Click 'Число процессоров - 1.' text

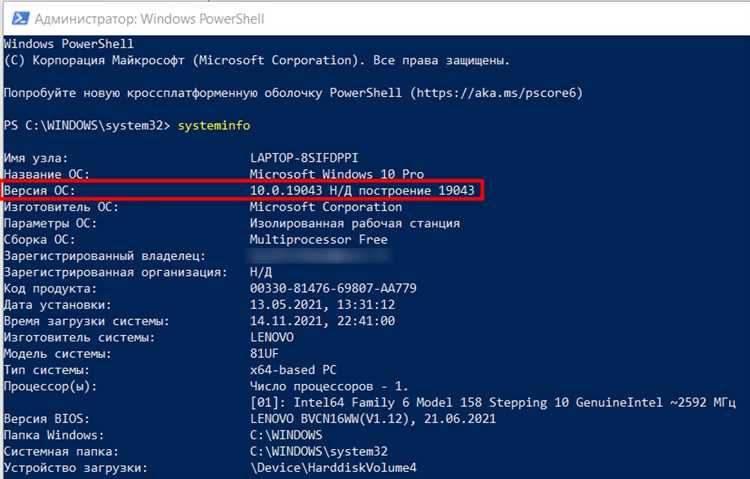pyautogui.click(x=329, y=386)
